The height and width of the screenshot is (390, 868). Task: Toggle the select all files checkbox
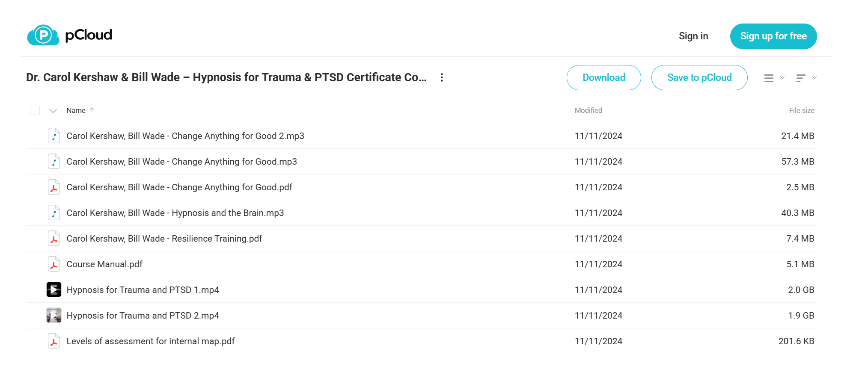tap(35, 110)
